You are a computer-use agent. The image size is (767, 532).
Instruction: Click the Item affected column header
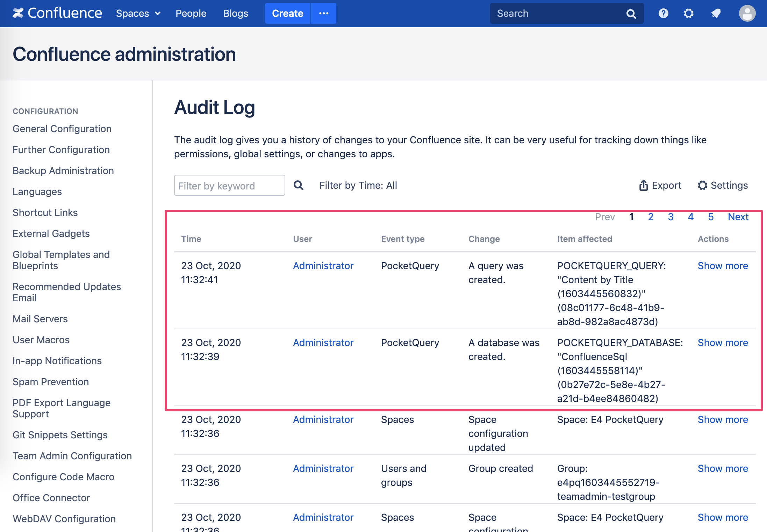585,239
